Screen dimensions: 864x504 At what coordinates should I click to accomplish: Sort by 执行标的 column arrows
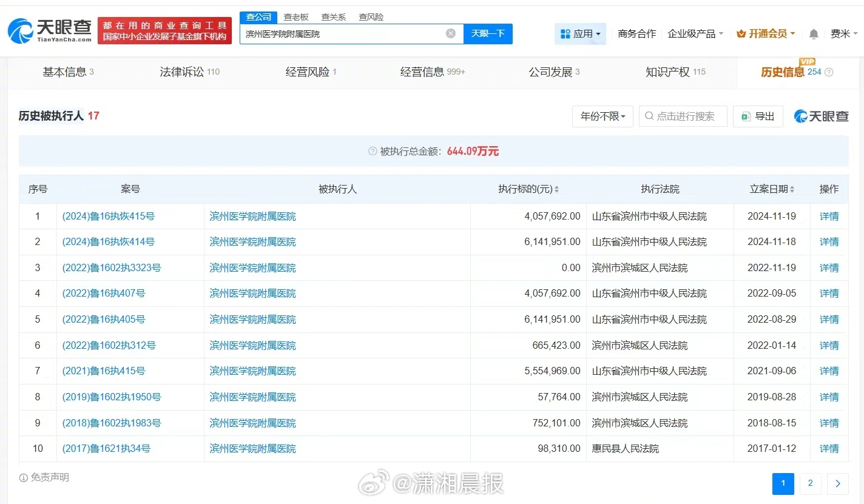click(x=556, y=190)
